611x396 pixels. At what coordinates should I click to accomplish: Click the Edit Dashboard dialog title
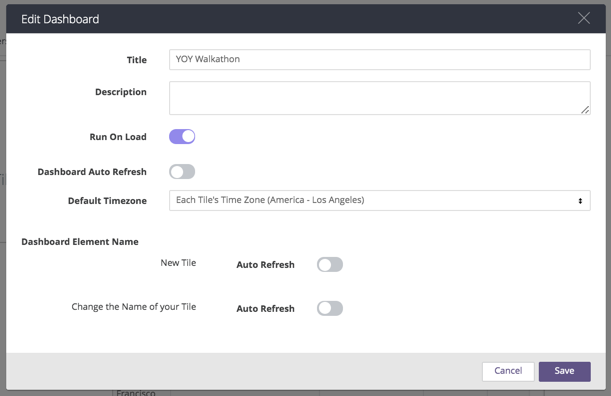(60, 19)
